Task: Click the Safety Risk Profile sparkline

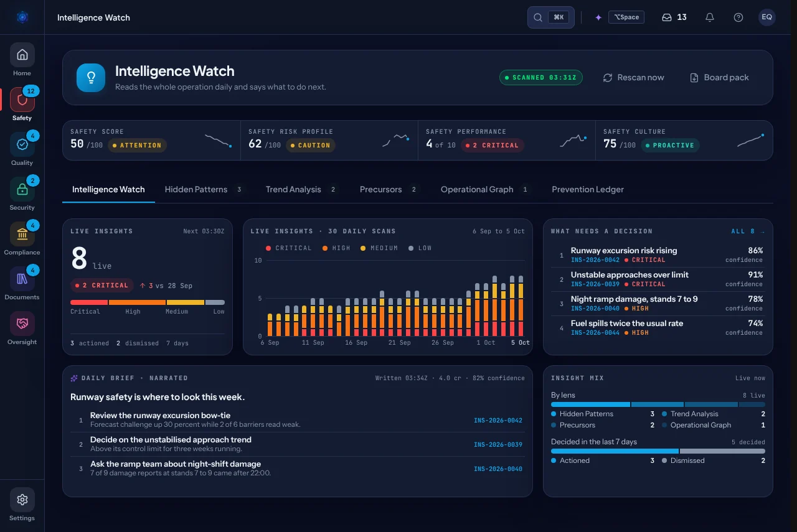Action: pyautogui.click(x=396, y=140)
